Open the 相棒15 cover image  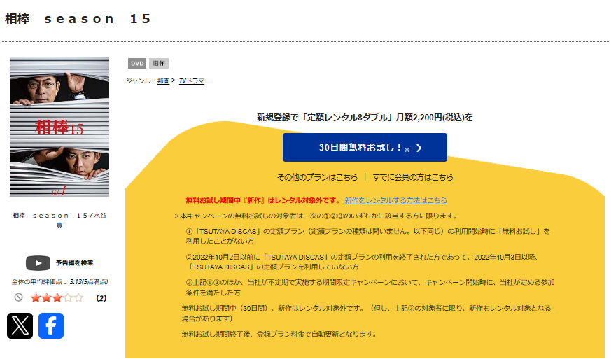59,127
